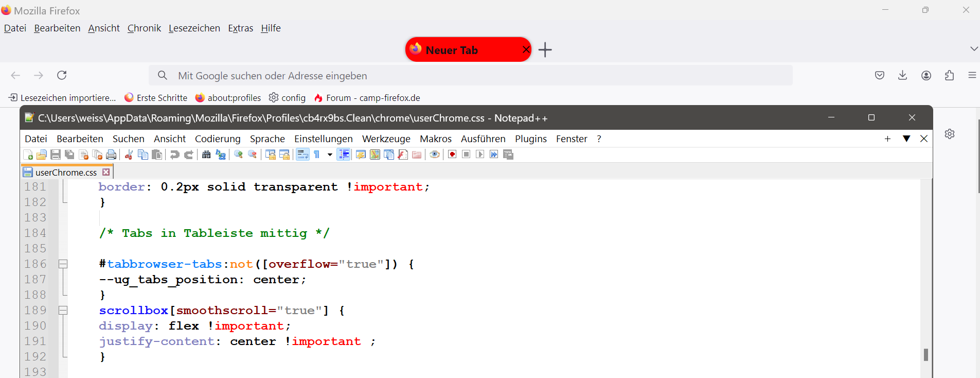Open the Einstellungen menu in Notepad++

pos(324,139)
